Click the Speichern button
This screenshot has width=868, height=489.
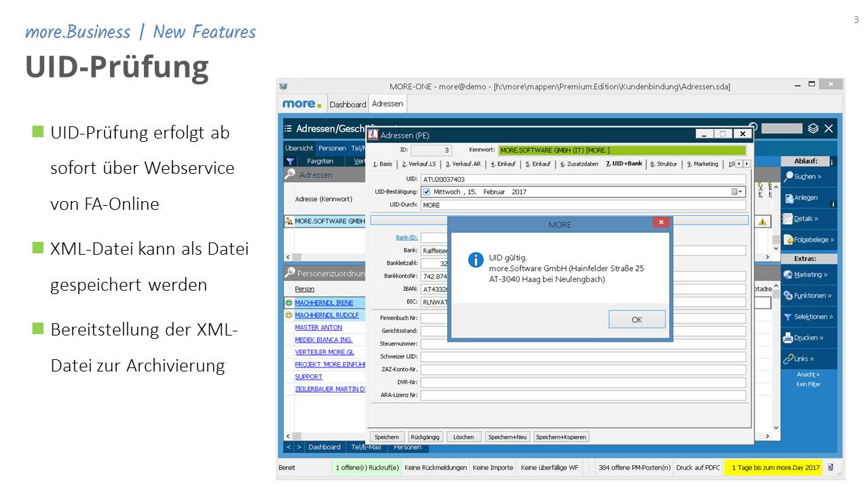(387, 437)
